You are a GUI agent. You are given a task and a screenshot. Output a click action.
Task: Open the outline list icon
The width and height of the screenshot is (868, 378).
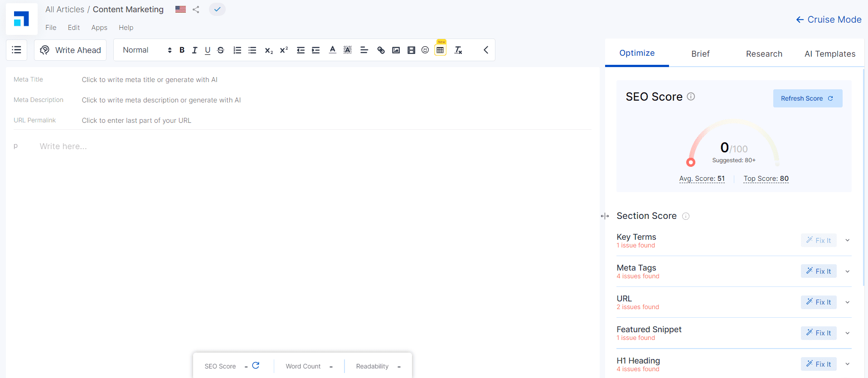(16, 50)
